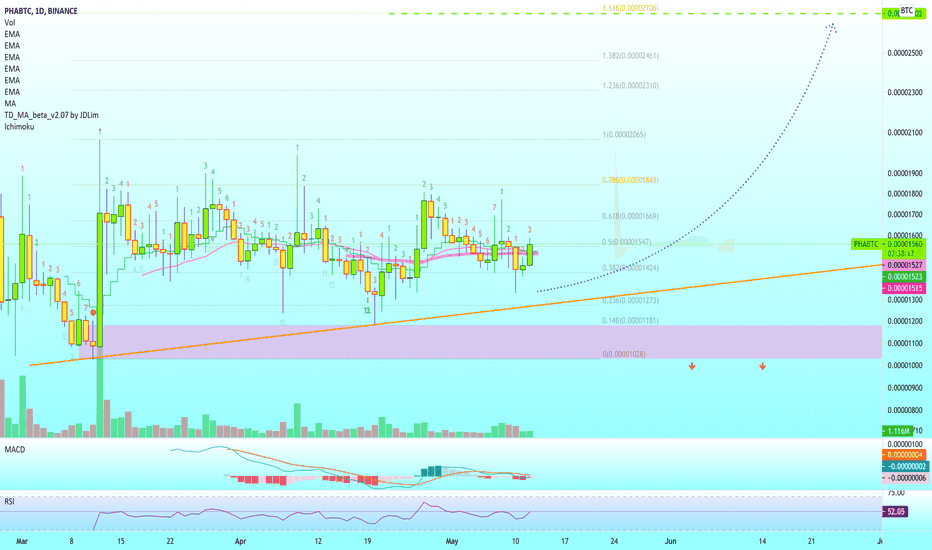This screenshot has width=932, height=550.
Task: Select the 1.618(0.00002706) Fibonacci level label
Action: 630,8
